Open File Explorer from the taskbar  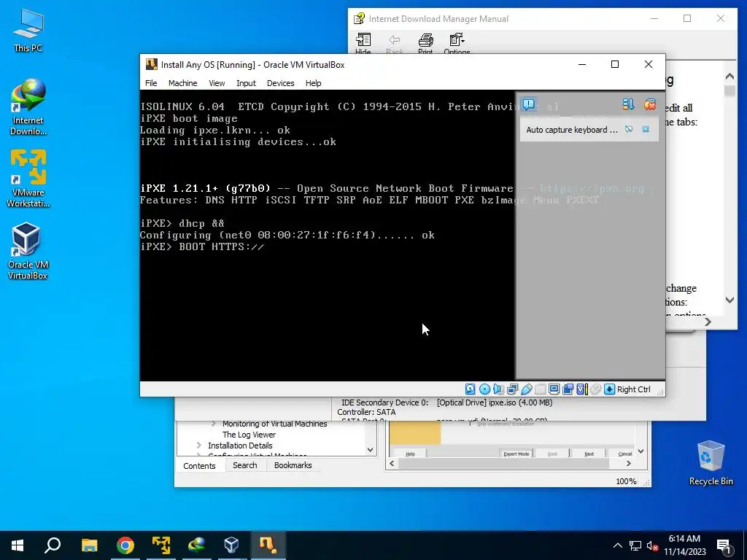(x=89, y=545)
